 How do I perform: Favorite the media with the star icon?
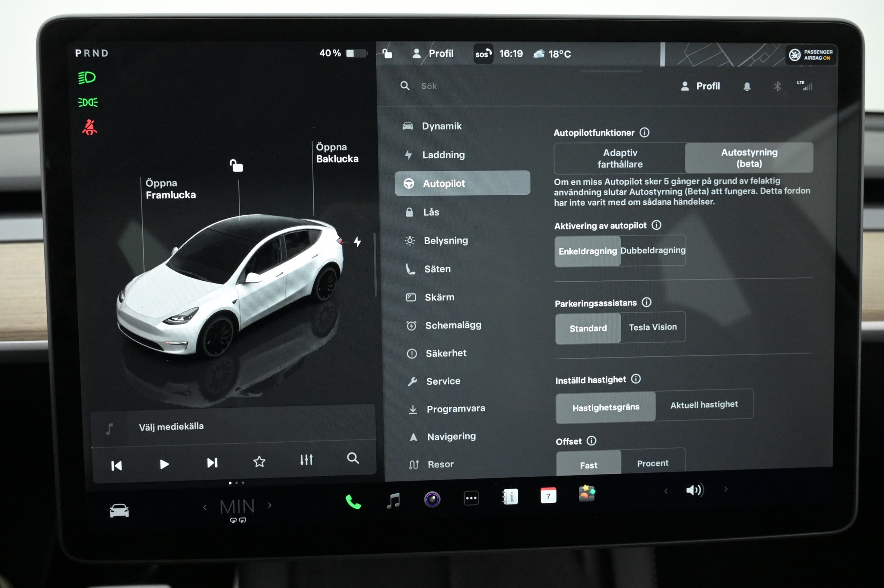[x=259, y=461]
